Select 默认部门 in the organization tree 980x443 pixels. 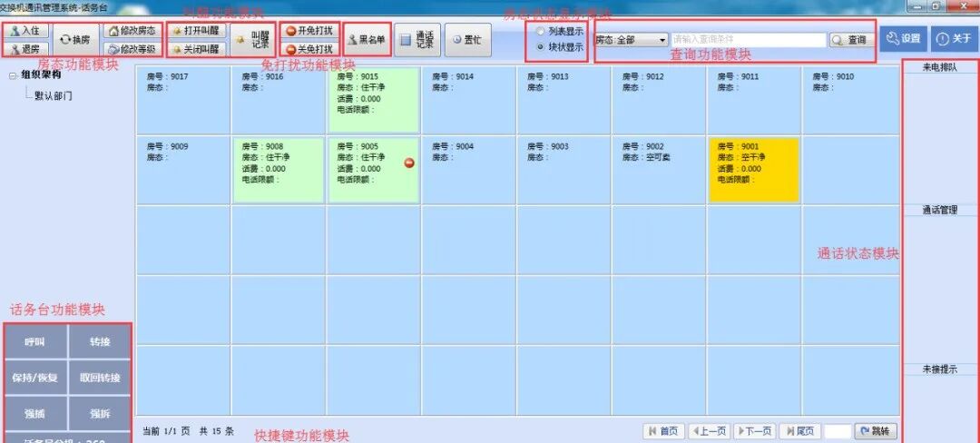(x=54, y=95)
